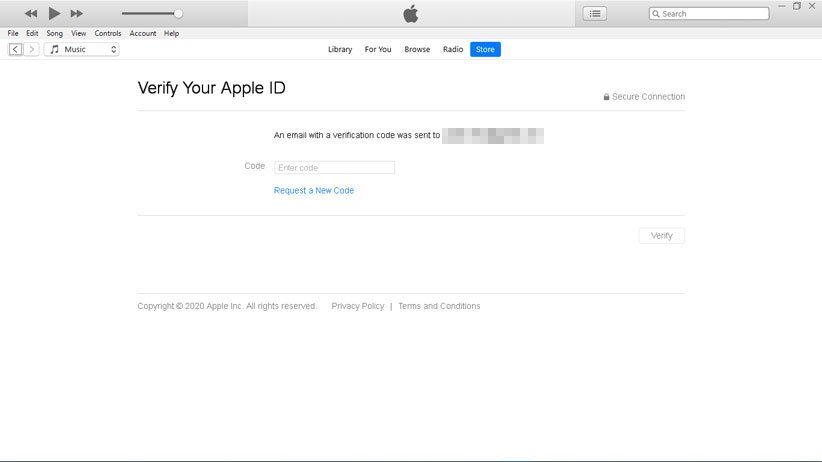Image resolution: width=822 pixels, height=462 pixels.
Task: Click Request a New Code link
Action: [314, 190]
